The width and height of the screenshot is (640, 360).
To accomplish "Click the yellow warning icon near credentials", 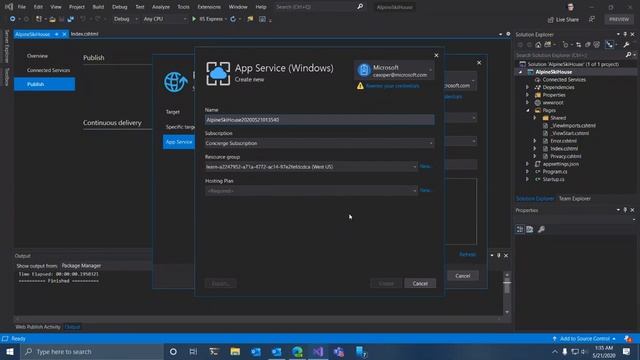I will tap(360, 86).
